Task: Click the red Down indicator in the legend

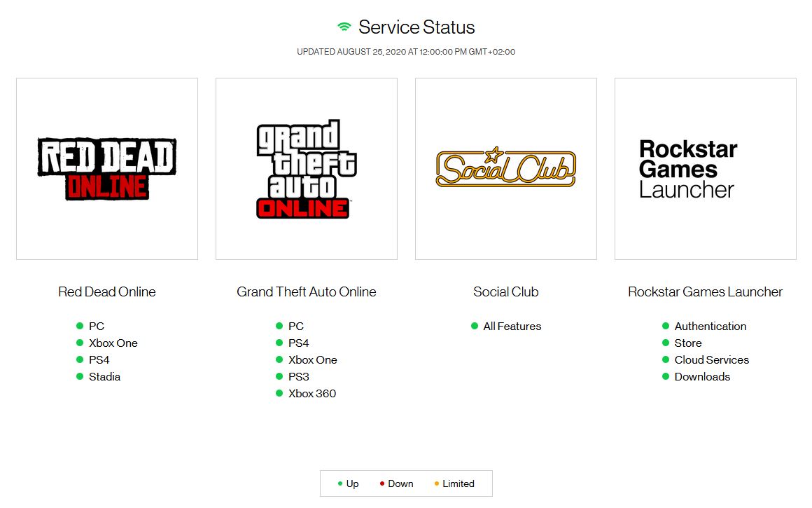Action: click(381, 483)
